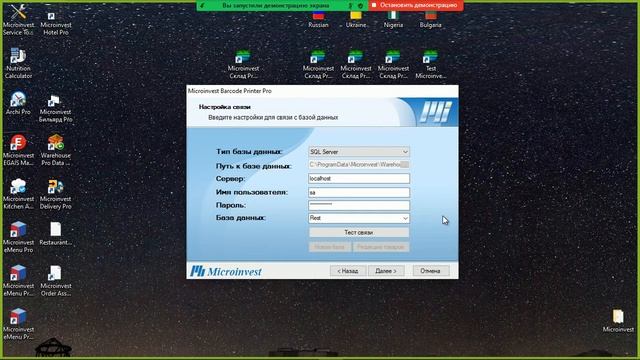Click the grayed button left of Редакция товаров
This screenshot has width=640, height=360.
pos(330,247)
